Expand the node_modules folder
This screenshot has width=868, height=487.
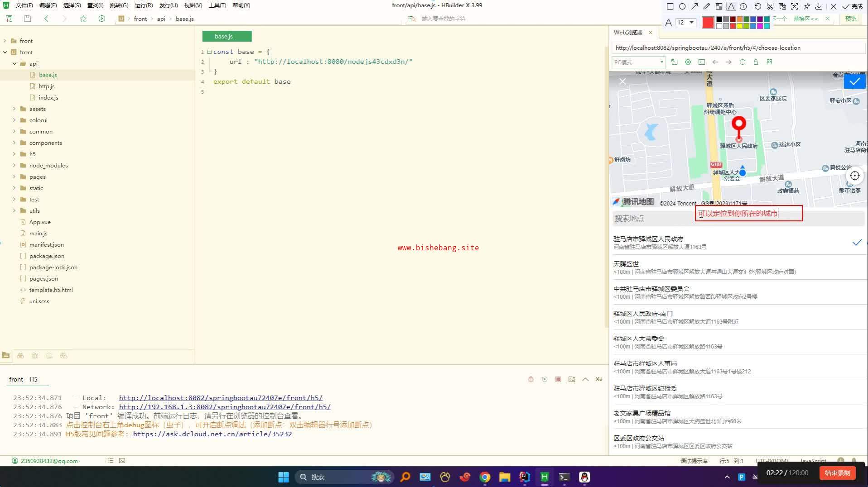tap(14, 165)
